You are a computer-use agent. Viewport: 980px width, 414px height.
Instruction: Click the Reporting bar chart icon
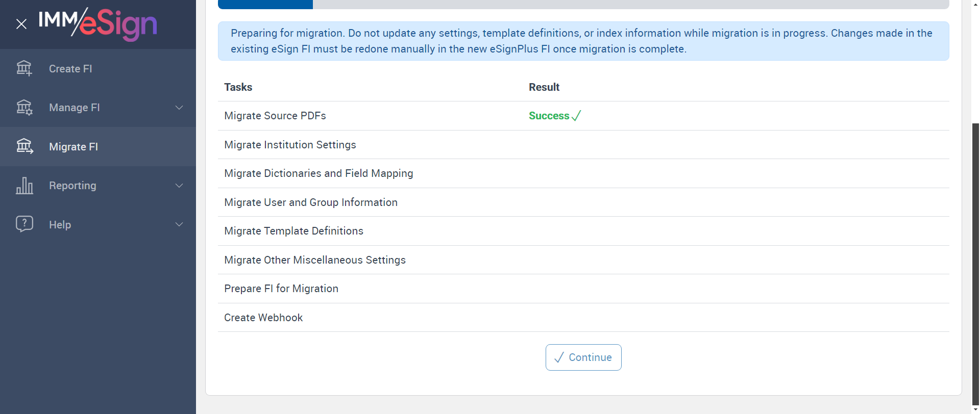click(x=24, y=186)
